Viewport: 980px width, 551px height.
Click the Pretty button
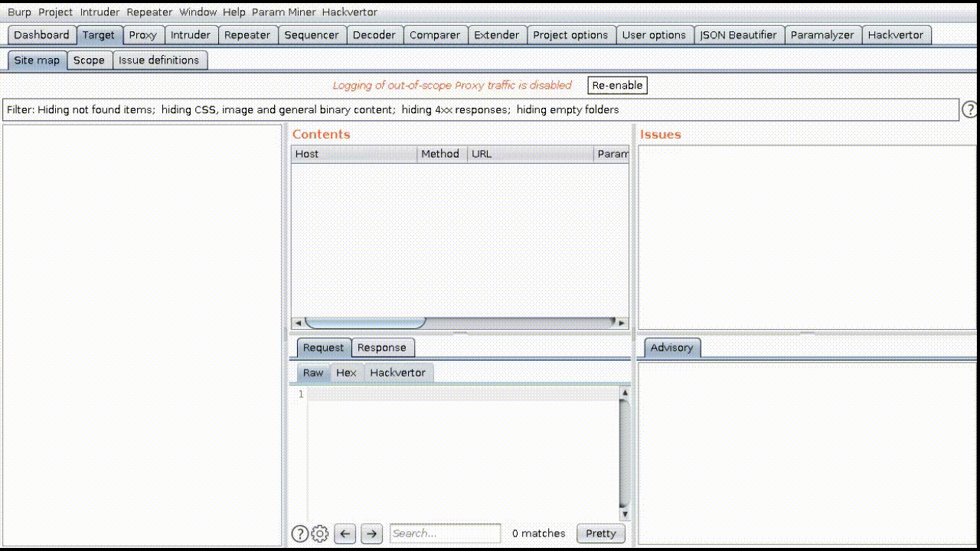(x=601, y=533)
